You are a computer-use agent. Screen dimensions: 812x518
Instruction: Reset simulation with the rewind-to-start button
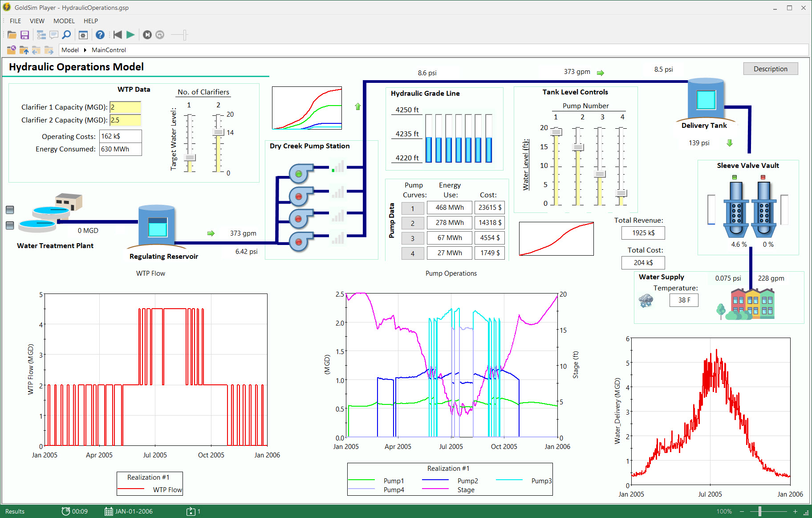[118, 35]
